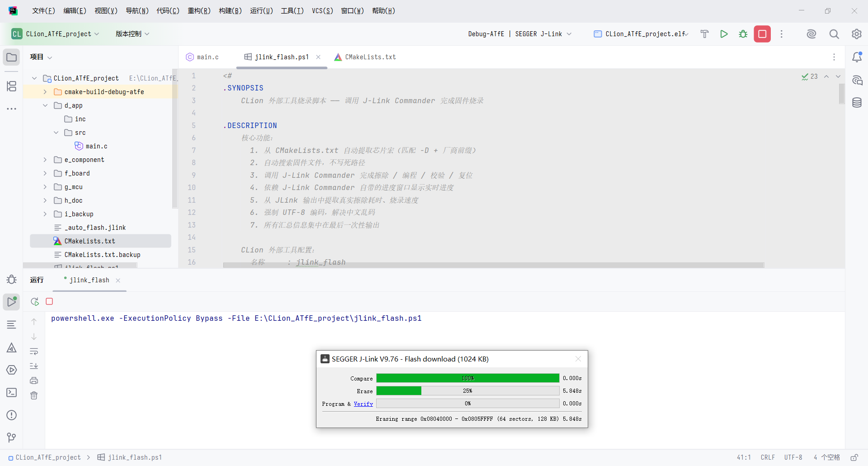The image size is (868, 466).
Task: Close SEGGER J-Link Flash download dialog
Action: click(x=578, y=359)
